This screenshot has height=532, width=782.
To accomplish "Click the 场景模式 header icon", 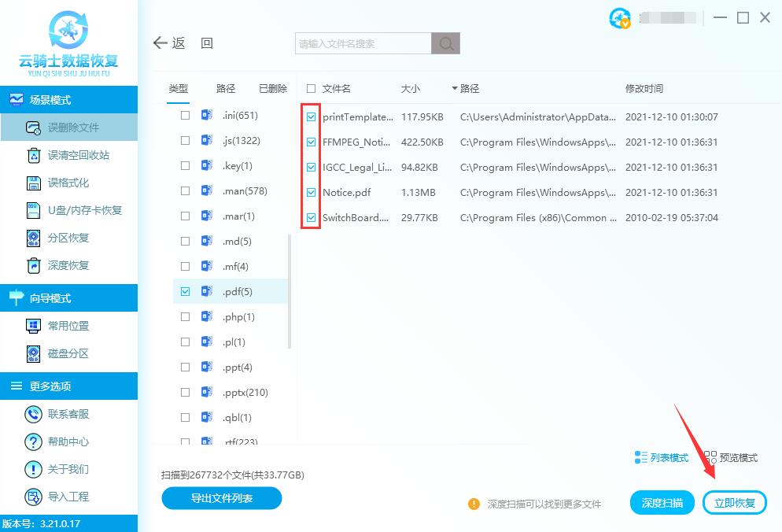I will pos(16,99).
